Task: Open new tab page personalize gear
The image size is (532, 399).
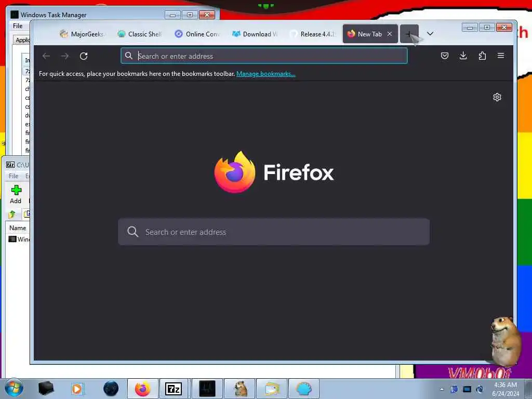Action: (x=497, y=97)
